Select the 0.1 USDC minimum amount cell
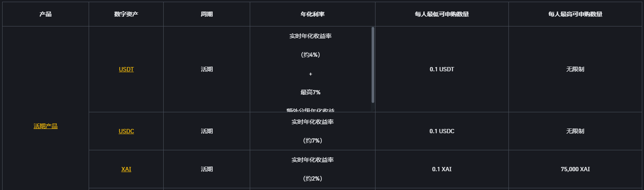 pos(442,131)
